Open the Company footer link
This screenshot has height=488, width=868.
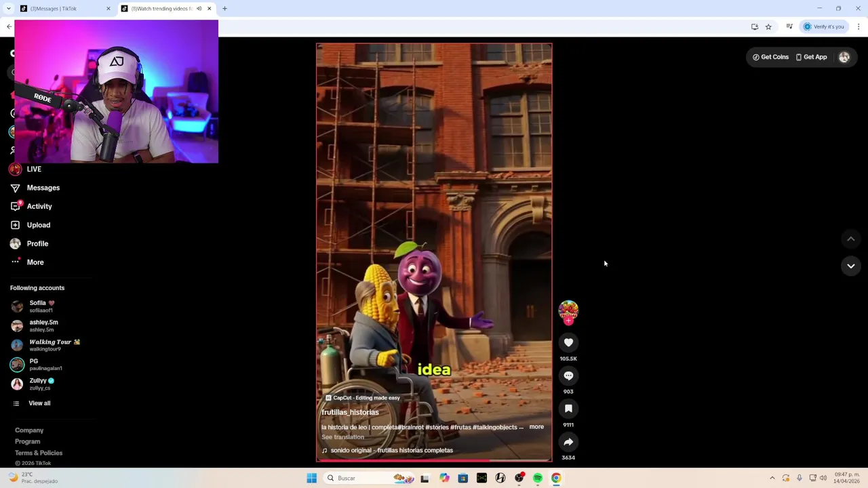(29, 430)
